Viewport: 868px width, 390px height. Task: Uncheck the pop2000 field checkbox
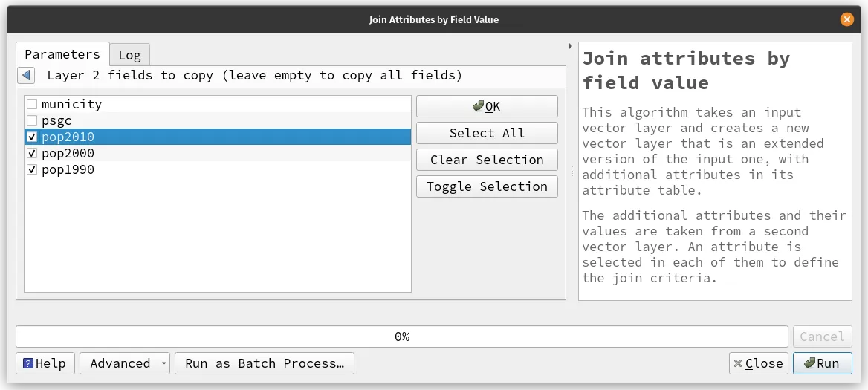click(32, 153)
